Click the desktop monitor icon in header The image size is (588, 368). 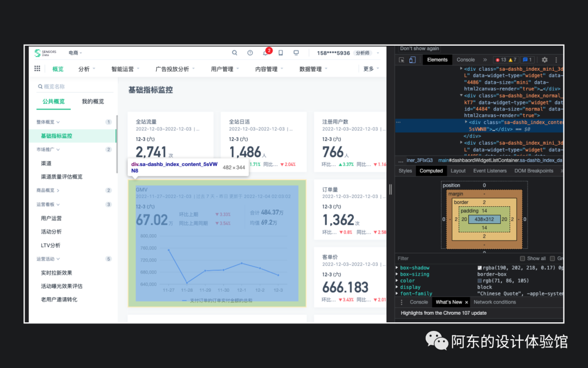[296, 53]
